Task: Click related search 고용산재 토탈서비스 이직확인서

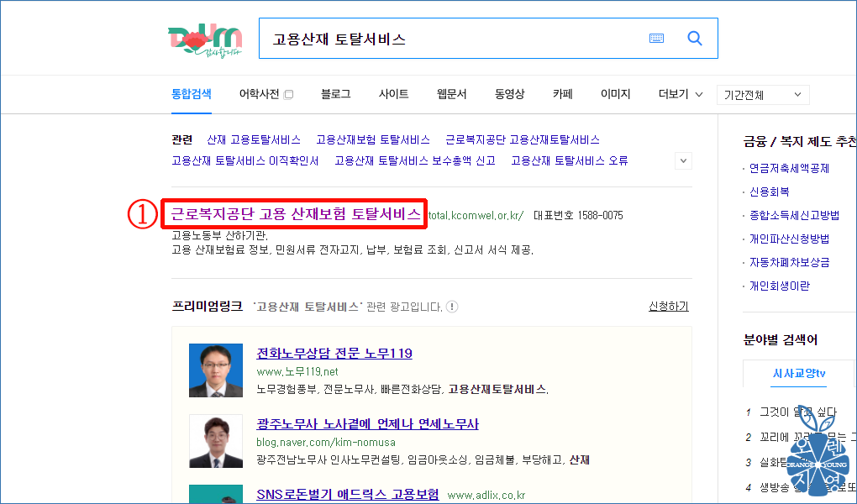Action: coord(244,160)
